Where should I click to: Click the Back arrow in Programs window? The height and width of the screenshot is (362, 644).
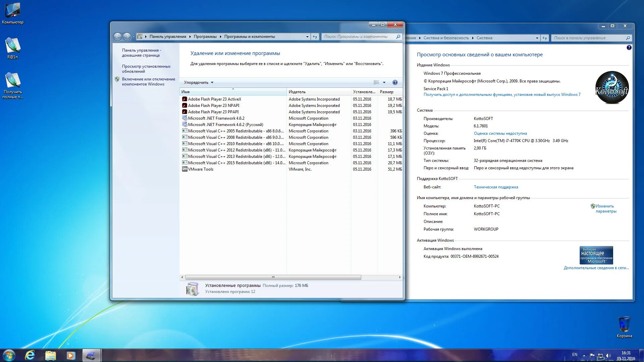click(117, 37)
